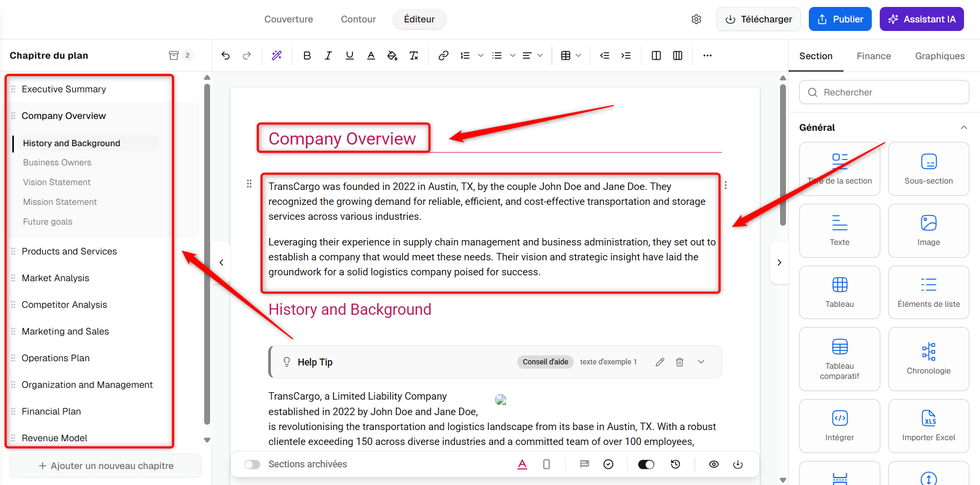This screenshot has width=980, height=485.
Task: Toggle the dark switch in the bottom bar
Action: (646, 465)
